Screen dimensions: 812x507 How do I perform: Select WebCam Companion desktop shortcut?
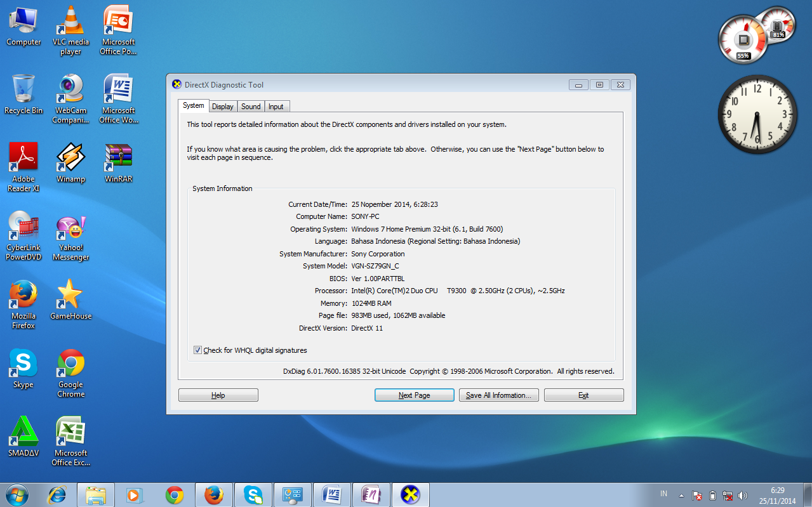(x=70, y=99)
